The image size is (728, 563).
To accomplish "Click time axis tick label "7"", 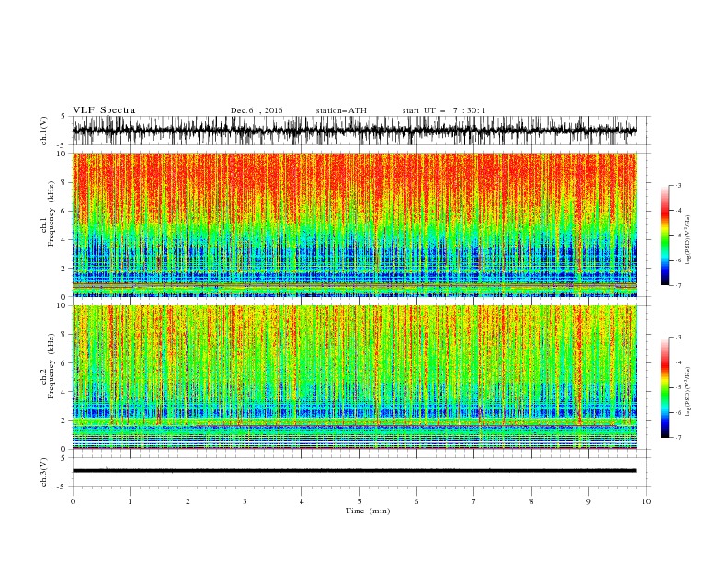I will (474, 501).
